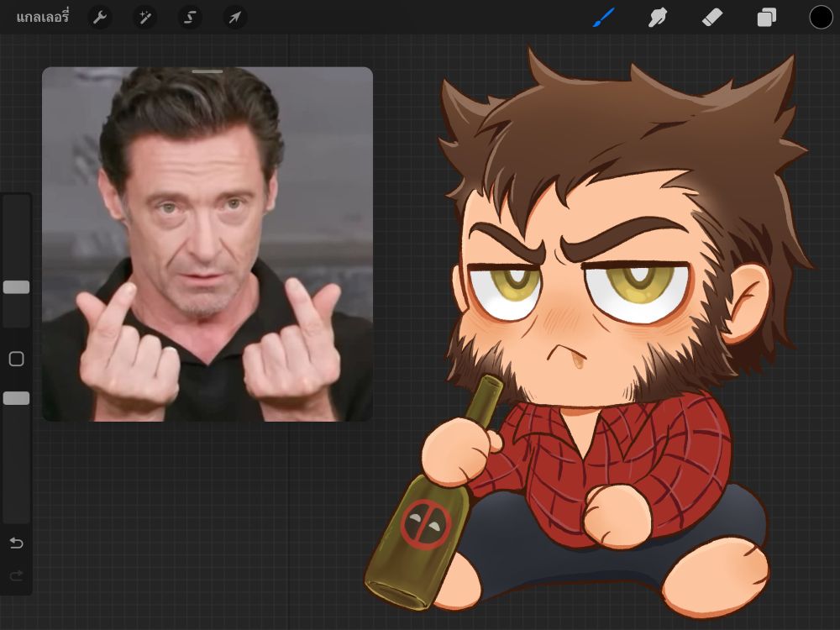Click the Deadpool logo on the bottle
Screen dimensions: 840x630
tap(426, 525)
